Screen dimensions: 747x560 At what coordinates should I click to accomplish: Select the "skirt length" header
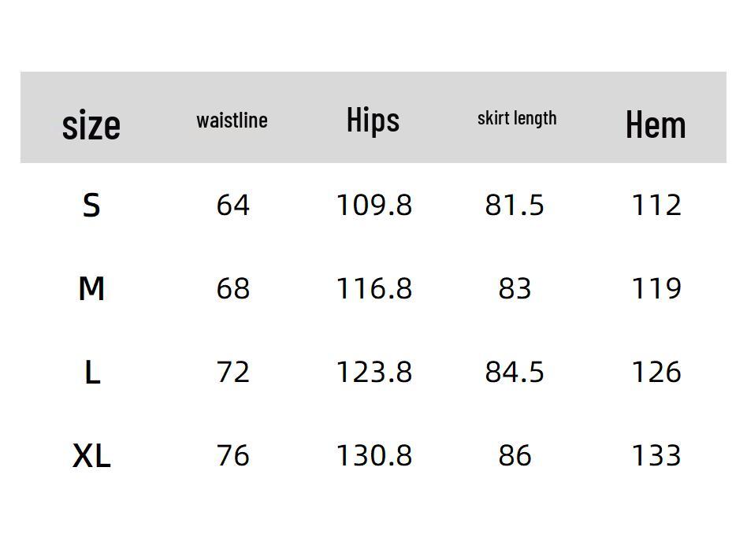click(x=517, y=118)
